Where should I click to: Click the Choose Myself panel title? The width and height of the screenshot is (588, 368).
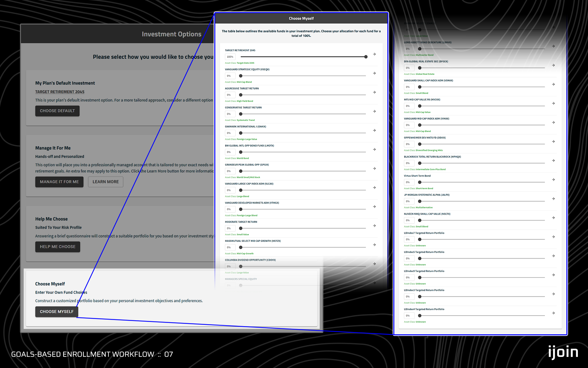tap(301, 19)
